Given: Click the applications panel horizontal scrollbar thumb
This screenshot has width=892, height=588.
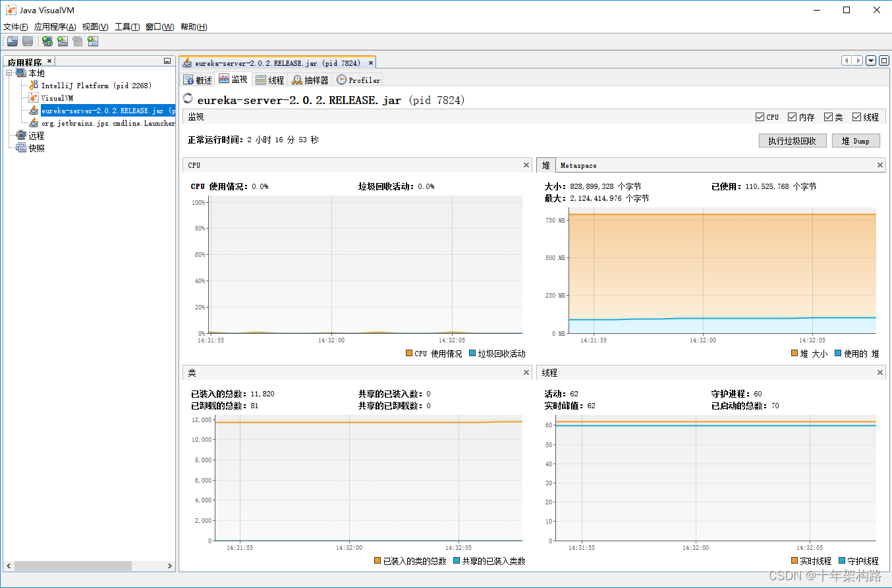Looking at the screenshot, I should 73,566.
